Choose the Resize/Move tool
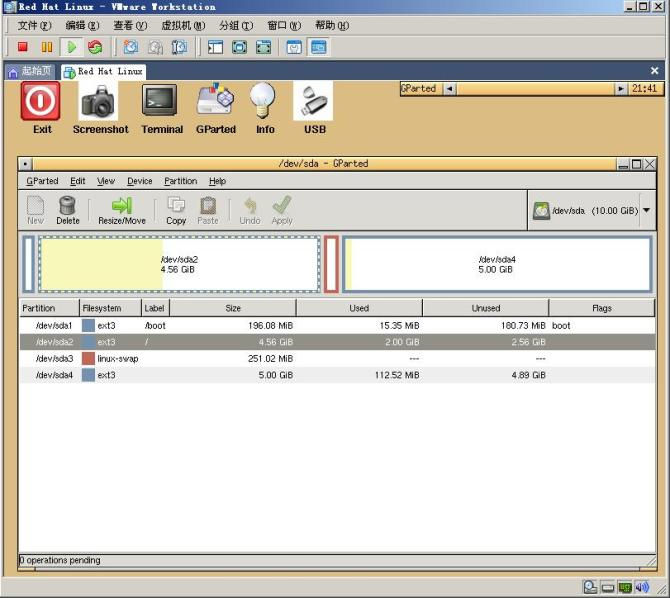This screenshot has height=598, width=670. tap(122, 210)
